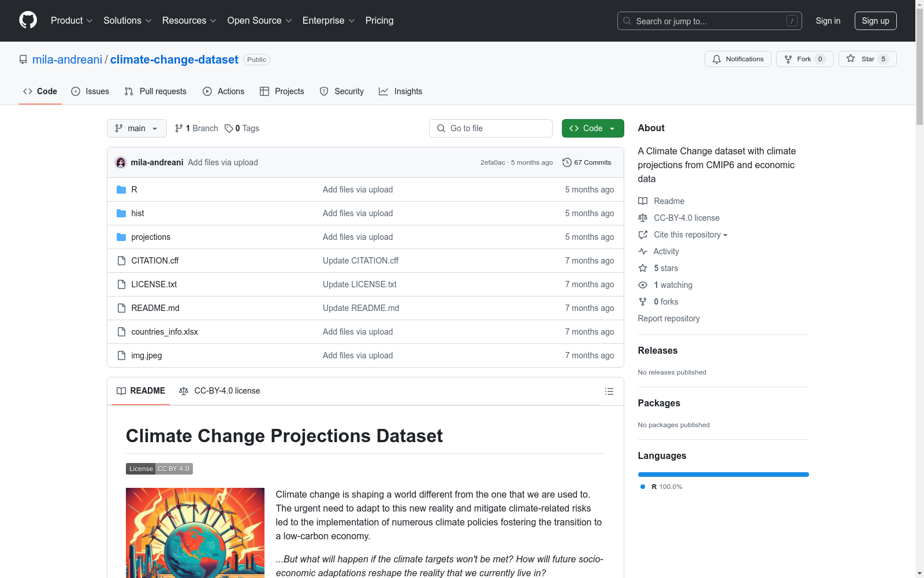This screenshot has height=578, width=924.
Task: Open GitHub home via Octocat logo
Action: [28, 20]
